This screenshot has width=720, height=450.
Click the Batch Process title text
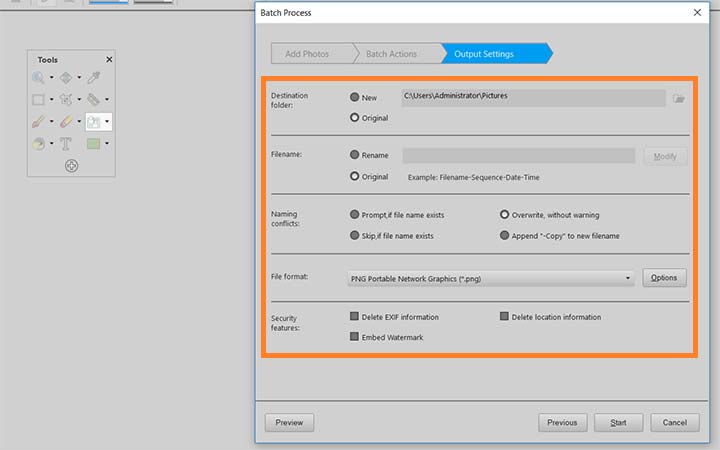pyautogui.click(x=286, y=13)
